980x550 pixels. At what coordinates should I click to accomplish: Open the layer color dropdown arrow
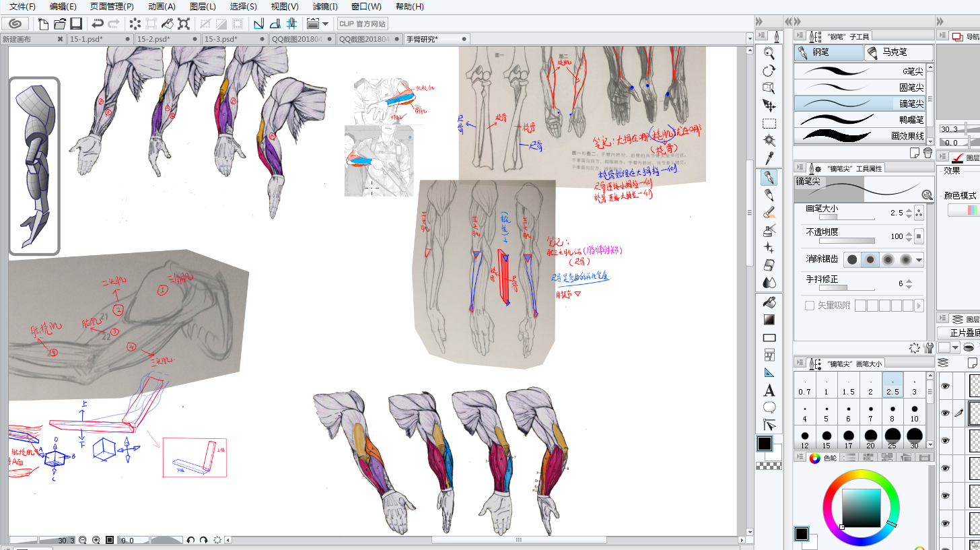pos(955,348)
